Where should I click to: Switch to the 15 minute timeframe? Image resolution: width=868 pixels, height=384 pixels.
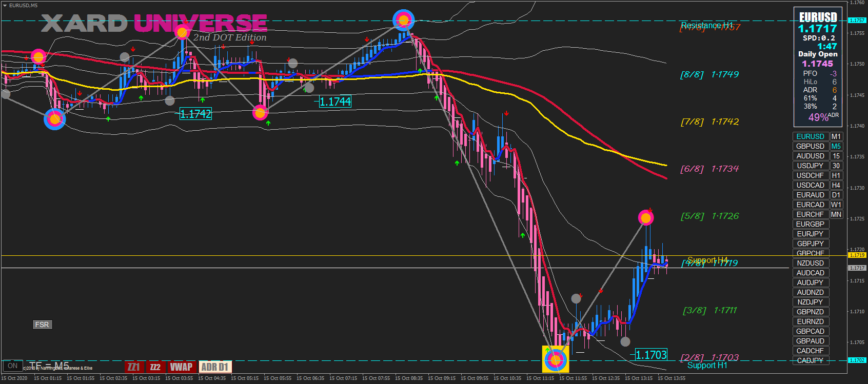click(836, 156)
